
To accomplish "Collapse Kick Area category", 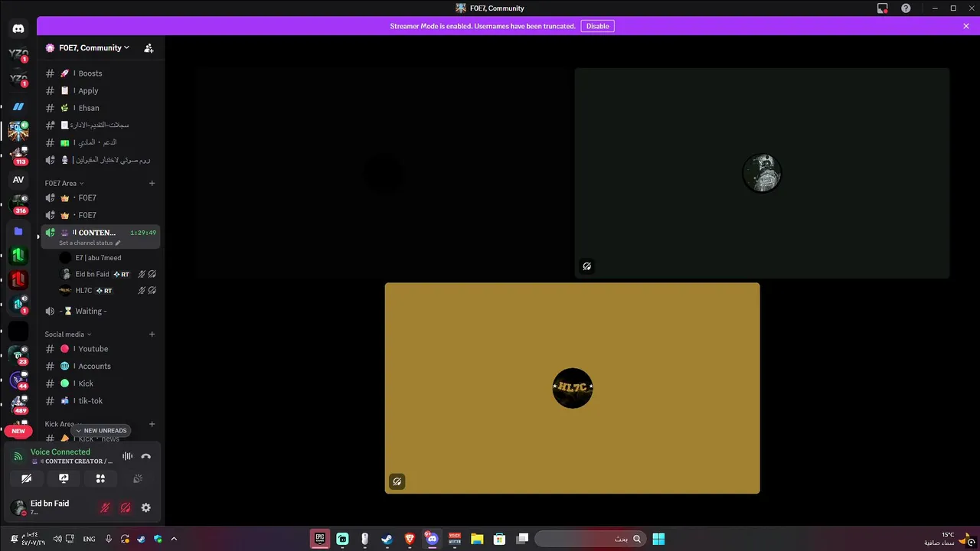I will [62, 424].
